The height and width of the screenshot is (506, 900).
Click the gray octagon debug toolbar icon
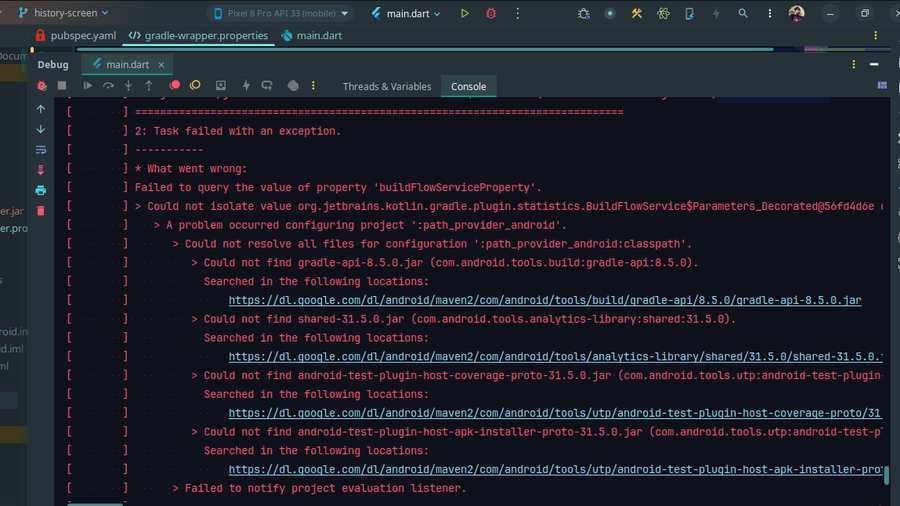293,85
